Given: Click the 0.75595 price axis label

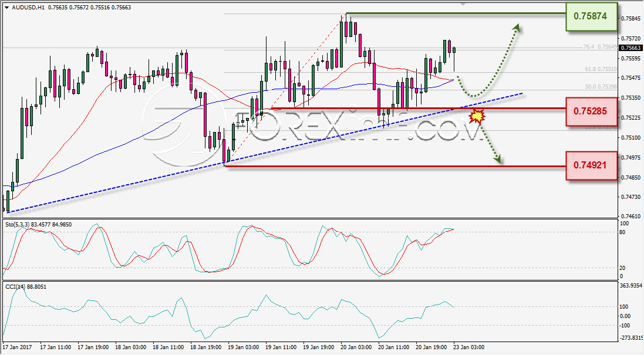Looking at the screenshot, I should coord(631,58).
